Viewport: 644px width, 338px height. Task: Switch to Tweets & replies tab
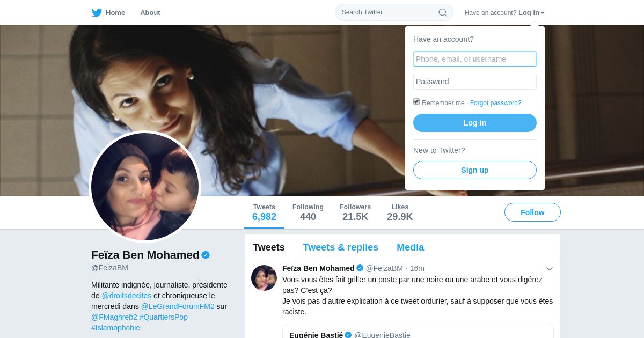click(340, 247)
